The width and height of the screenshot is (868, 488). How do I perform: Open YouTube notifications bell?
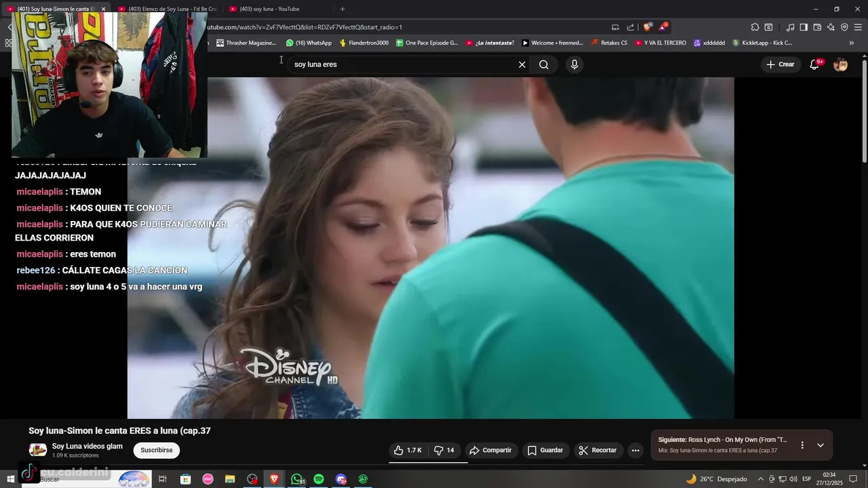coord(816,64)
